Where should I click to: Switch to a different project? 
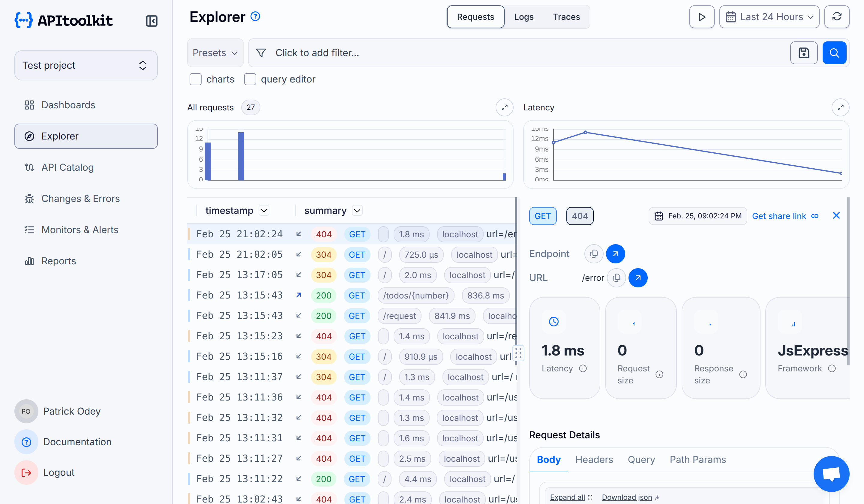pyautogui.click(x=86, y=65)
